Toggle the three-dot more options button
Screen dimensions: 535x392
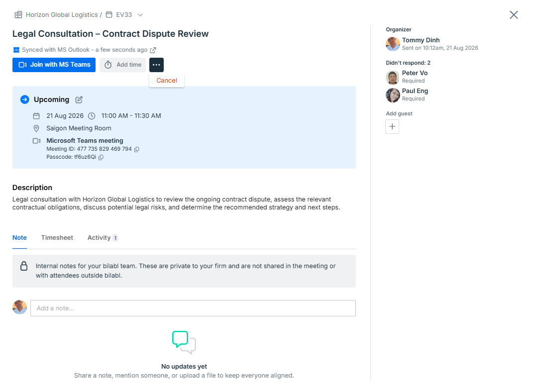pos(156,65)
